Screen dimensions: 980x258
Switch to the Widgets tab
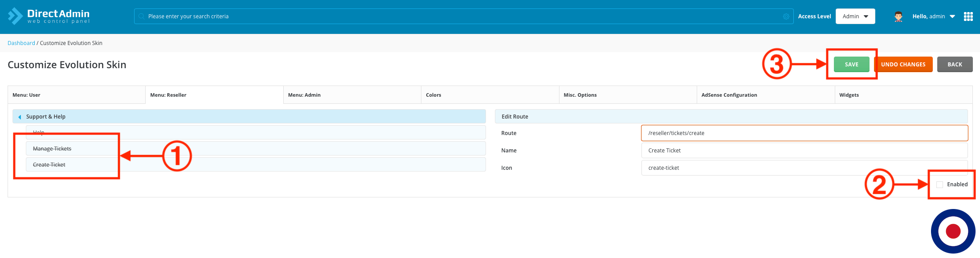click(903, 95)
